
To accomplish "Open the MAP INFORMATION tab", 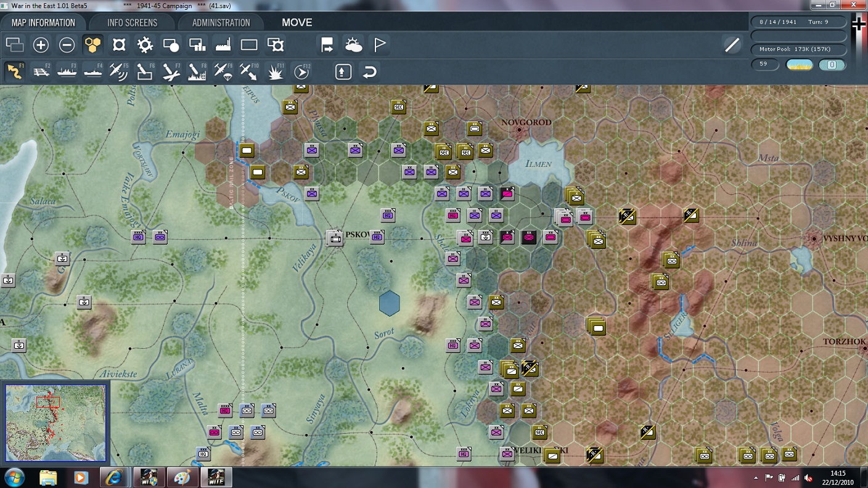I will click(x=43, y=23).
